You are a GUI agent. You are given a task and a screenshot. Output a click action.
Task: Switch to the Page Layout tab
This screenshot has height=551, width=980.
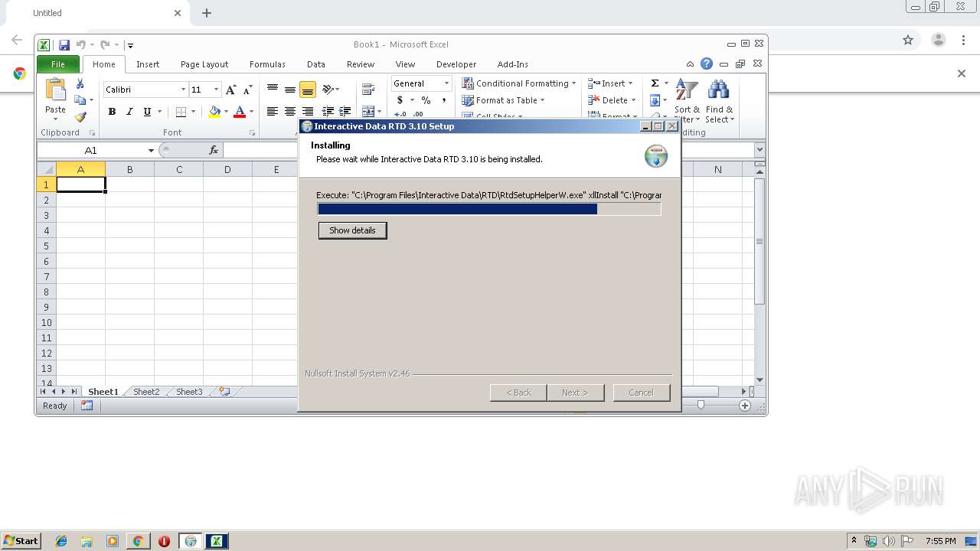(204, 64)
